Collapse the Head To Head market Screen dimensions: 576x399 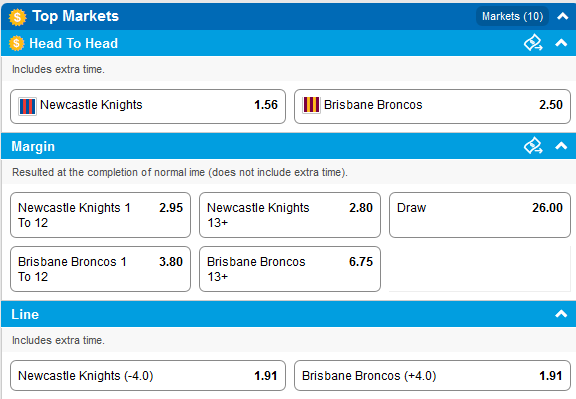point(561,43)
